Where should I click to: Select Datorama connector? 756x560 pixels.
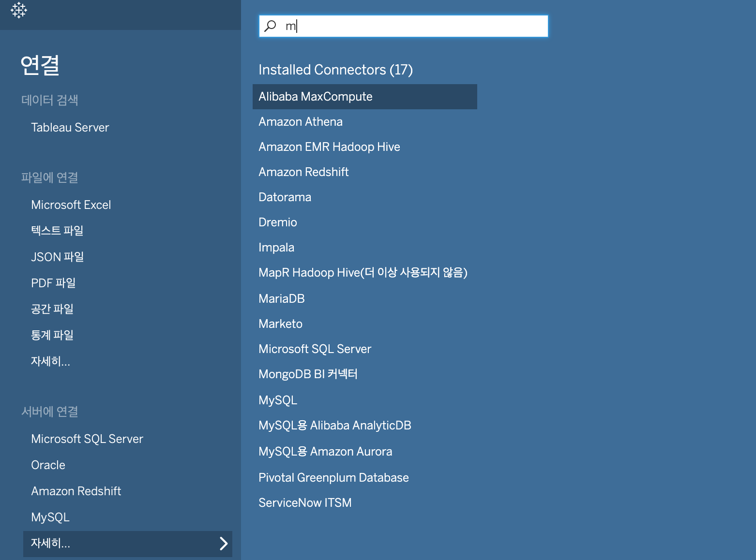click(x=285, y=197)
